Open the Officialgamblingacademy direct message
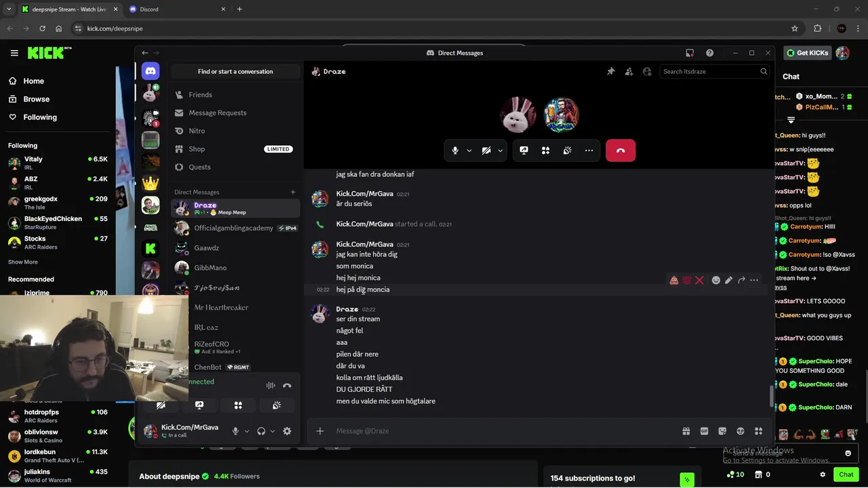Screen dimensions: 868x488 235,228
